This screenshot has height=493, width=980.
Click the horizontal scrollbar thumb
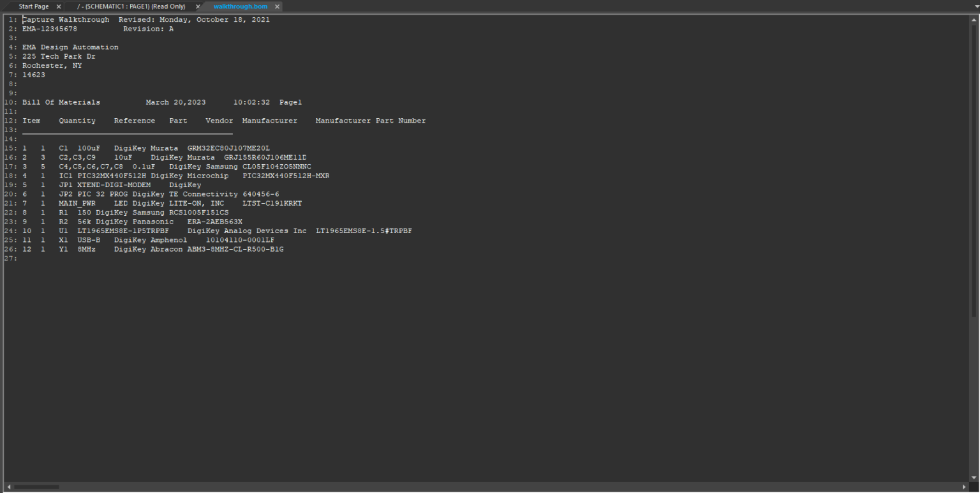(36, 487)
